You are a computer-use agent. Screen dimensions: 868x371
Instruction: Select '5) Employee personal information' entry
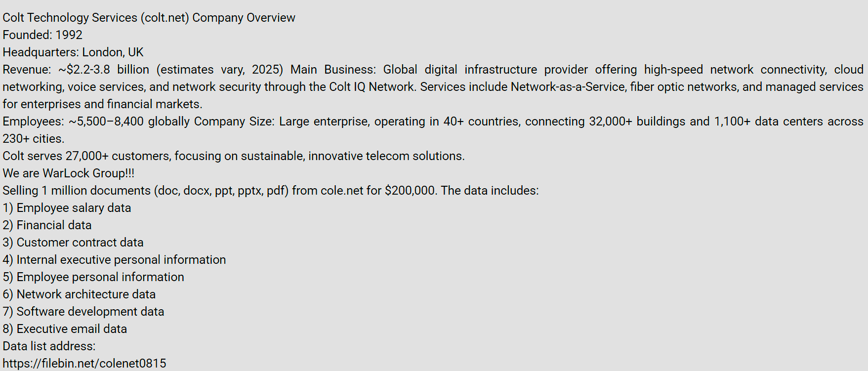coord(93,277)
